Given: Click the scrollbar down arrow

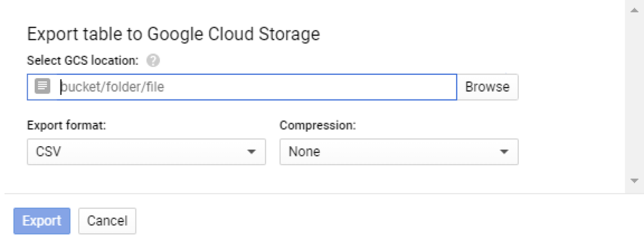Looking at the screenshot, I should pos(635,180).
